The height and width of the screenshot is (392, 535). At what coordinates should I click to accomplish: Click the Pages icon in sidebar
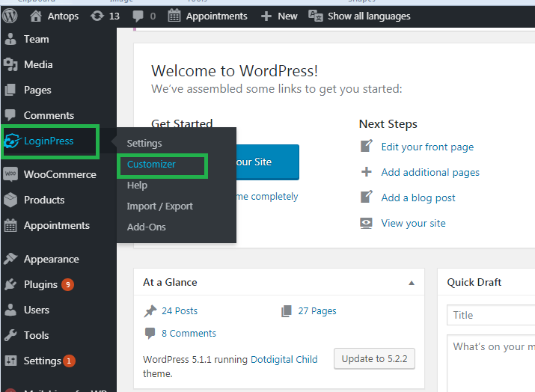[x=10, y=90]
